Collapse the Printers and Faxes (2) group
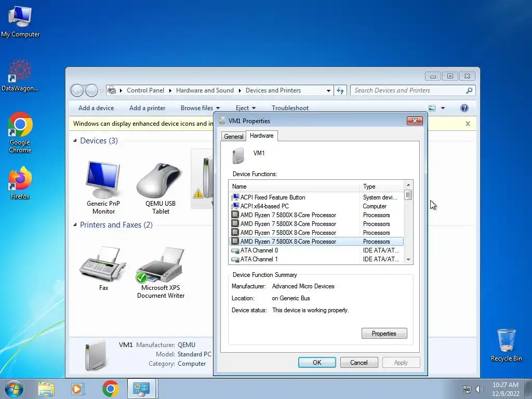Image resolution: width=532 pixels, height=399 pixels. coord(75,224)
